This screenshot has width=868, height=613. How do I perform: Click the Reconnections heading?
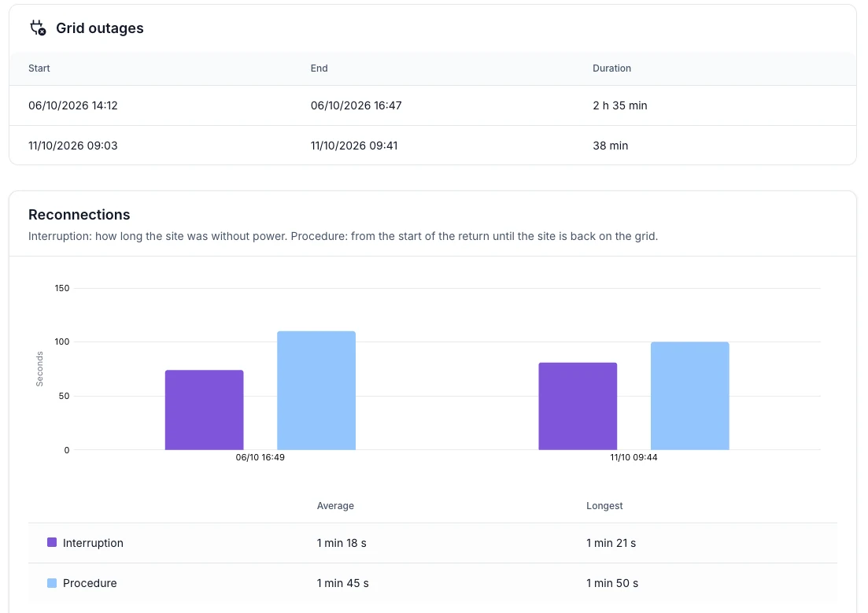pos(79,215)
